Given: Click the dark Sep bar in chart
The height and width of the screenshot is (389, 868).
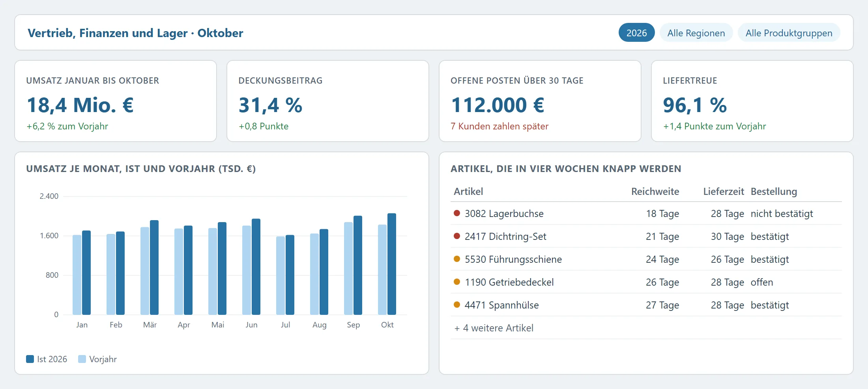Looking at the screenshot, I should coord(358,265).
